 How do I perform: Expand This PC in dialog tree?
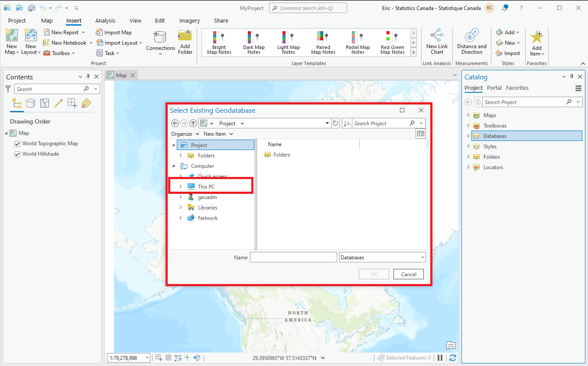(181, 187)
